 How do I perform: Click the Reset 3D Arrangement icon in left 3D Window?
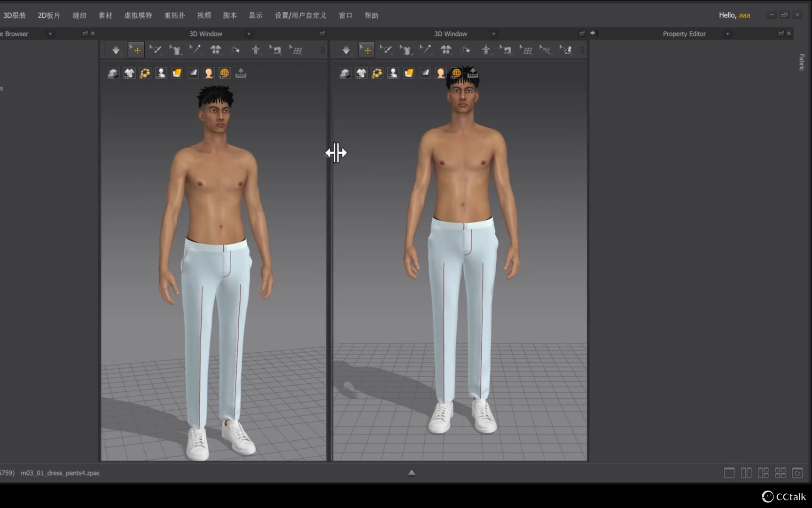pos(216,50)
